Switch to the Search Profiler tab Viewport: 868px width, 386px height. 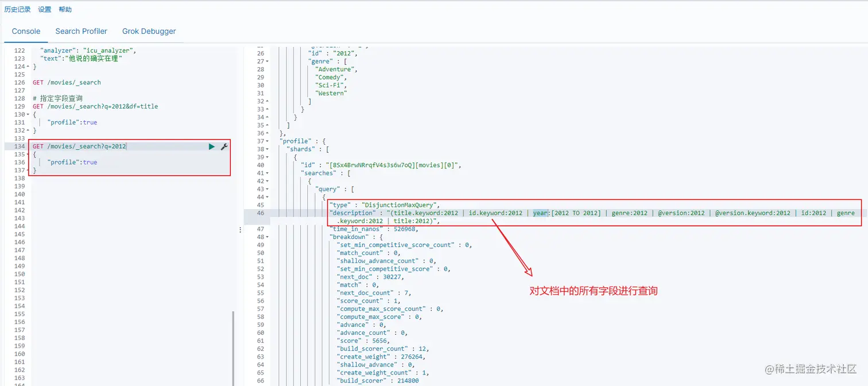(x=82, y=31)
